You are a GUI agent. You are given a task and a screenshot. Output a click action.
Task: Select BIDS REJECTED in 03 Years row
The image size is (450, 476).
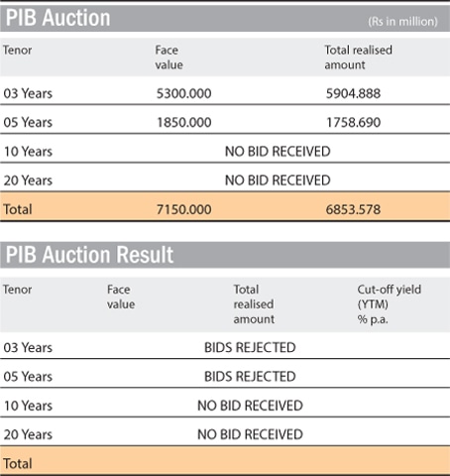click(250, 348)
